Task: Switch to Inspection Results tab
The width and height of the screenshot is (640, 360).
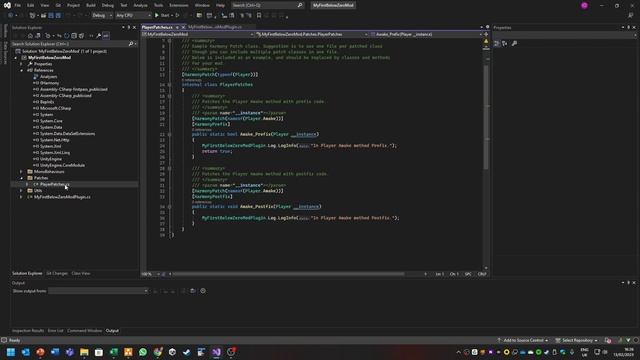Action: [28, 331]
